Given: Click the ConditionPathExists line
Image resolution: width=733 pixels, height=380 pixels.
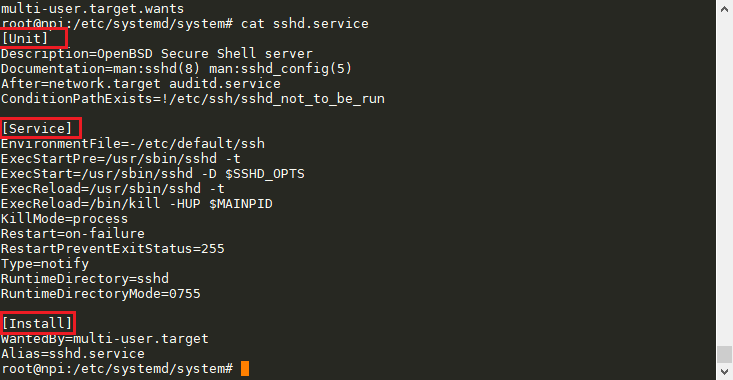Looking at the screenshot, I should (x=193, y=99).
